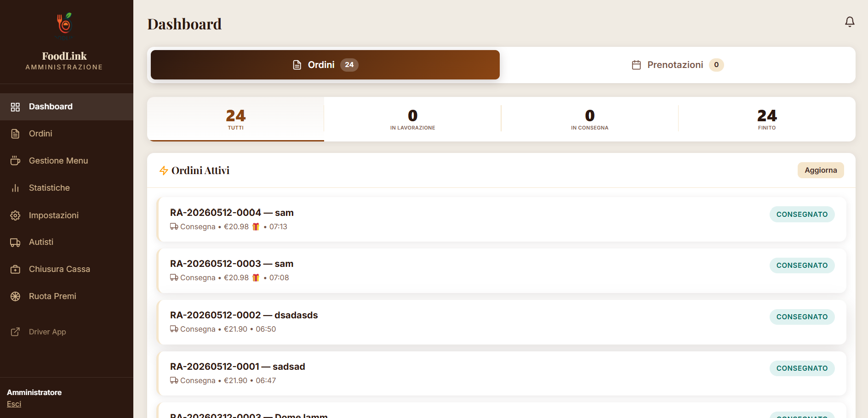The height and width of the screenshot is (418, 868).
Task: Filter orders In Lavorazione
Action: coord(412,119)
